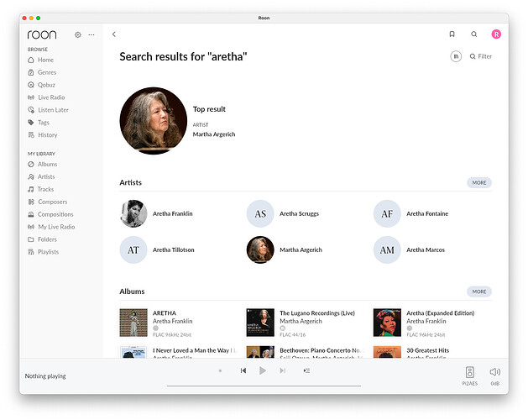
Task: Open album I Never Loved a Man title
Action: click(x=195, y=350)
